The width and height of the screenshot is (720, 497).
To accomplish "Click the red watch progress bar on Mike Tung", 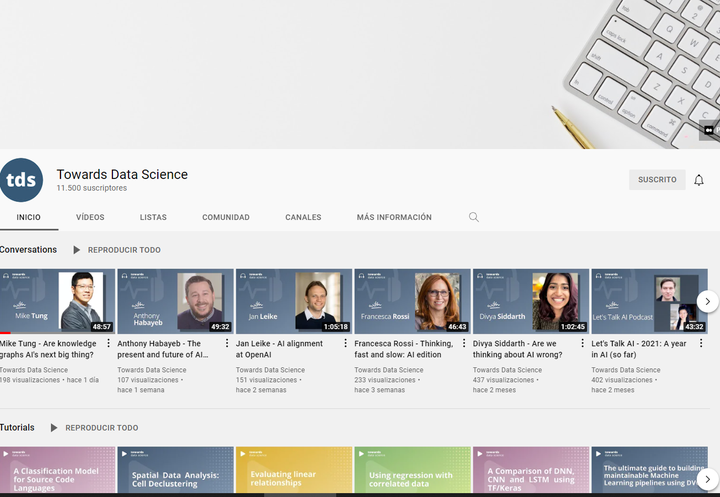I will coord(5,333).
